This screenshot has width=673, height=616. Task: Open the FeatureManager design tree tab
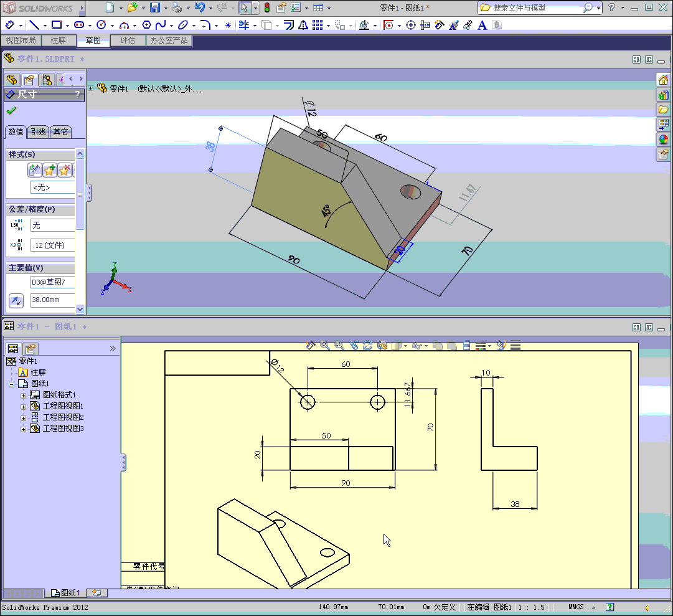(12, 80)
